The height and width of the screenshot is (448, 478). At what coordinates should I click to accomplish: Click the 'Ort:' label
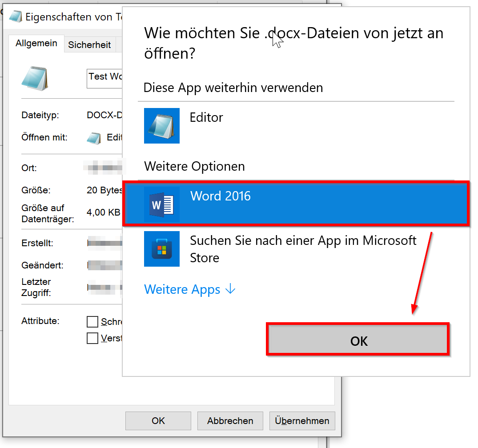point(29,168)
